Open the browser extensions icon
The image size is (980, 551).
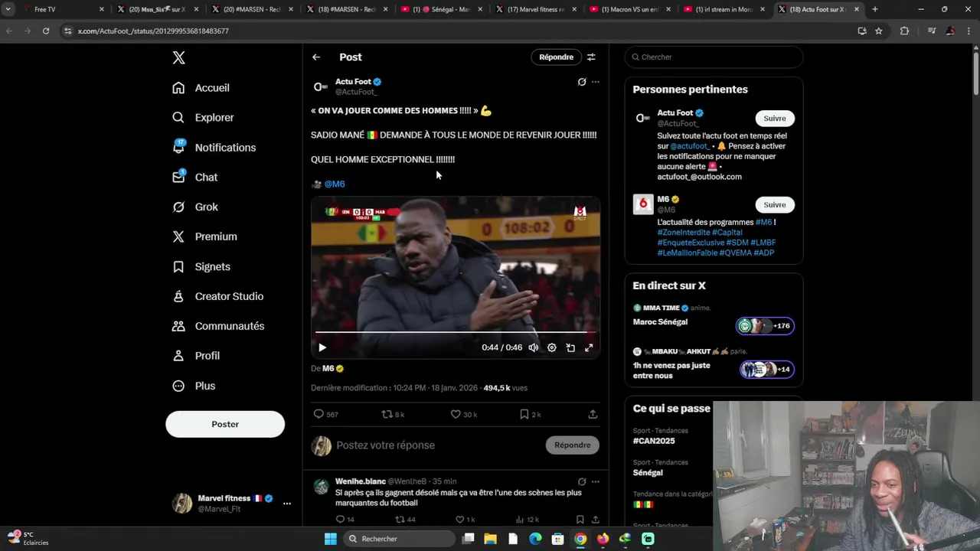(904, 31)
